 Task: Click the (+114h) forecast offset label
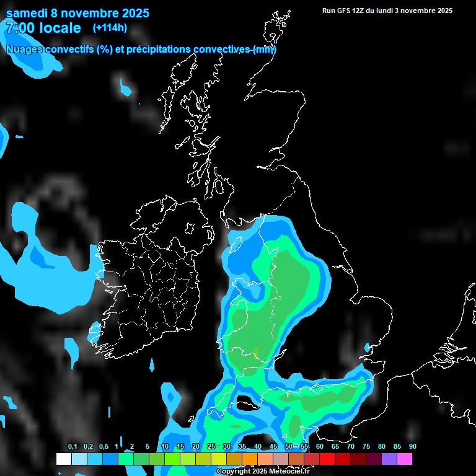(x=110, y=28)
